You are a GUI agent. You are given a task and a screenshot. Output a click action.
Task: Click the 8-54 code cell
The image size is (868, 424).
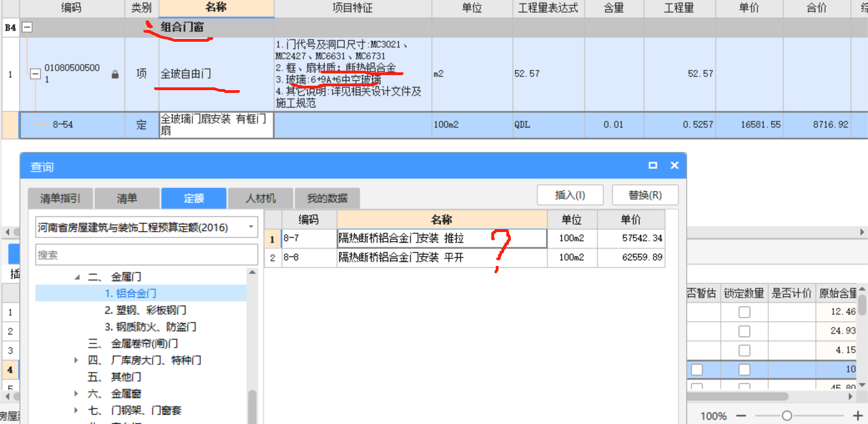click(72, 125)
